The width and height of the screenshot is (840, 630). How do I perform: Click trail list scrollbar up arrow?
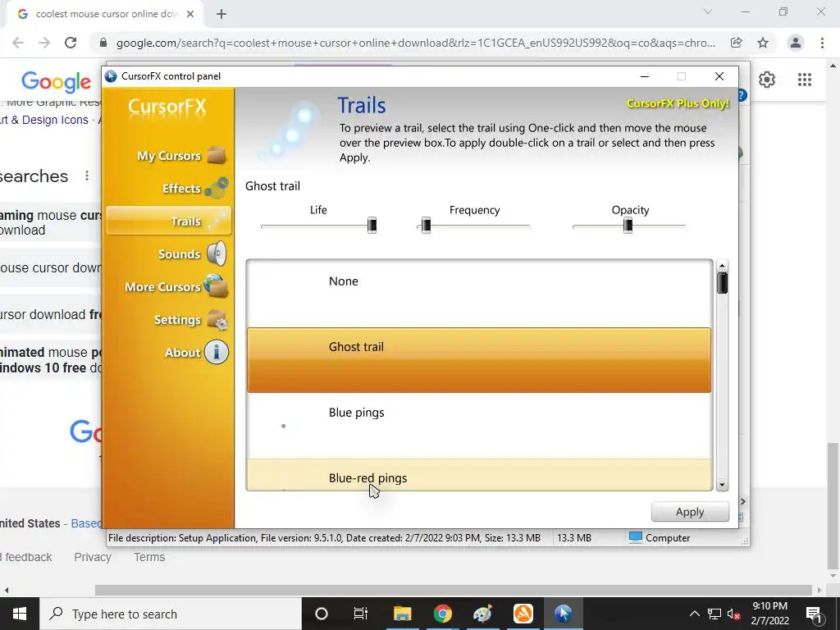tap(722, 266)
